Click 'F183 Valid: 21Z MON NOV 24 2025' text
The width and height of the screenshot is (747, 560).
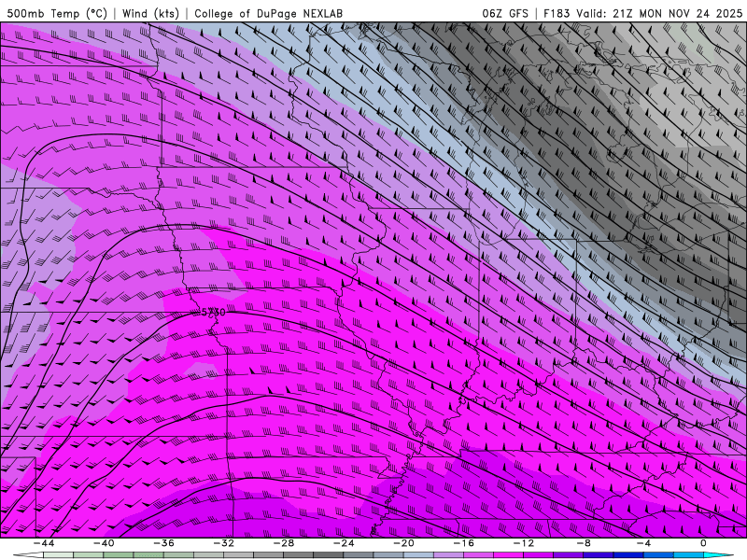pyautogui.click(x=642, y=13)
